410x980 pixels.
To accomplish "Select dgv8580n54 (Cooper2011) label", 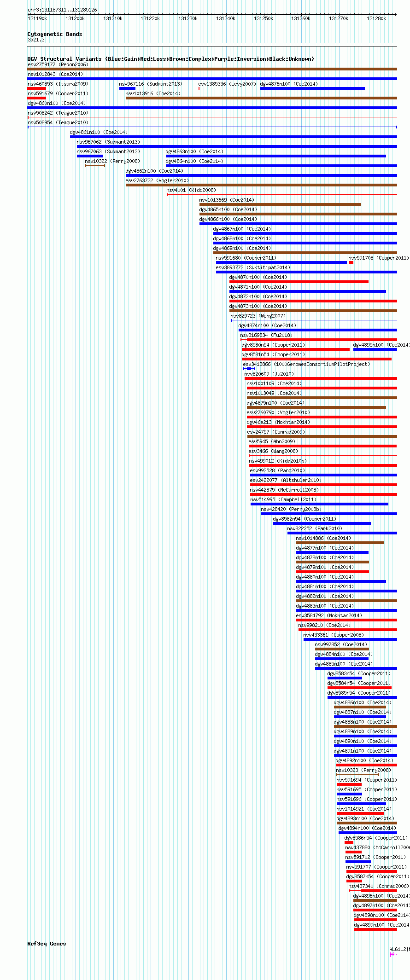I will click(x=273, y=345).
